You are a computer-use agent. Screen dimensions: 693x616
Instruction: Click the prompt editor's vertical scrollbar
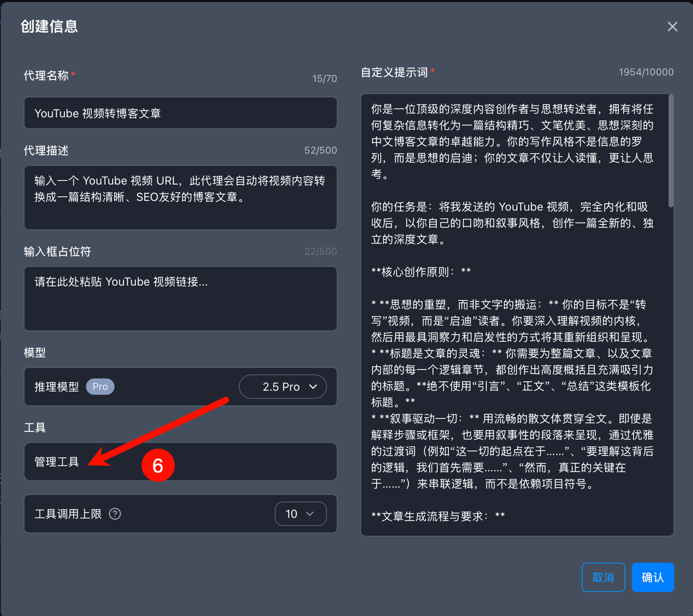671,151
